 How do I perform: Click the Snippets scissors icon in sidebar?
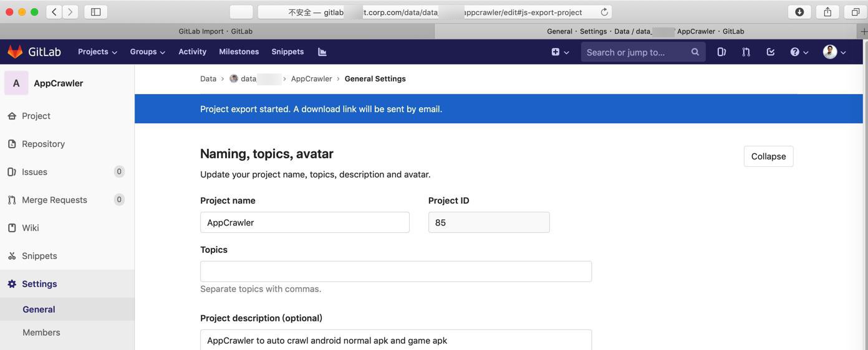point(12,256)
